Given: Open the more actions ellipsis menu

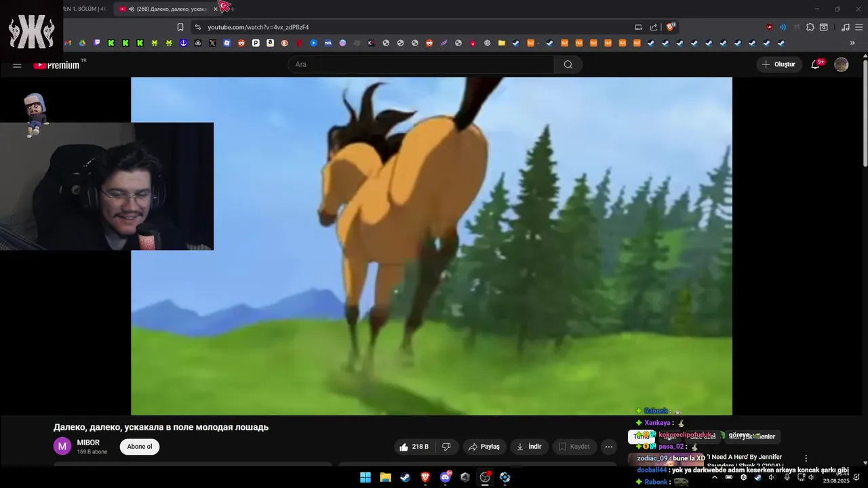Looking at the screenshot, I should 609,447.
